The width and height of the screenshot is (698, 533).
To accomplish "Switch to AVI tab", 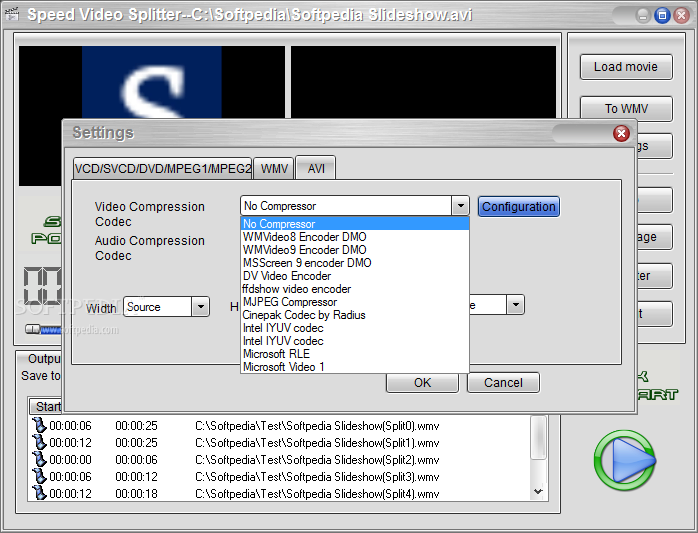I will 316,168.
